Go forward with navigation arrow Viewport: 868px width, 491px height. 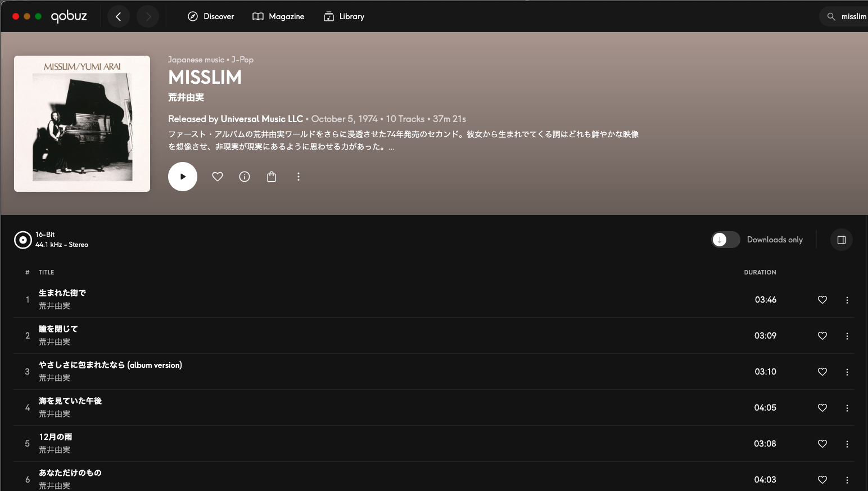148,16
